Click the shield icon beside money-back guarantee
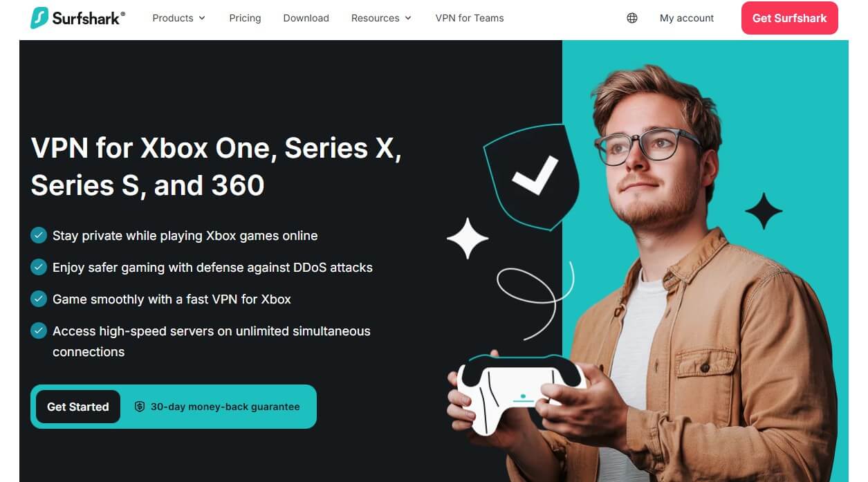 coord(140,407)
